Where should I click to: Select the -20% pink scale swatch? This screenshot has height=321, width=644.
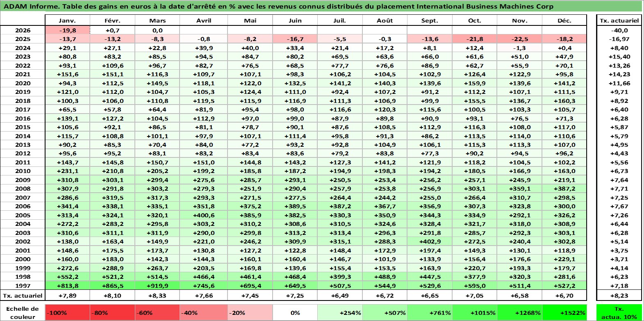coord(250,312)
